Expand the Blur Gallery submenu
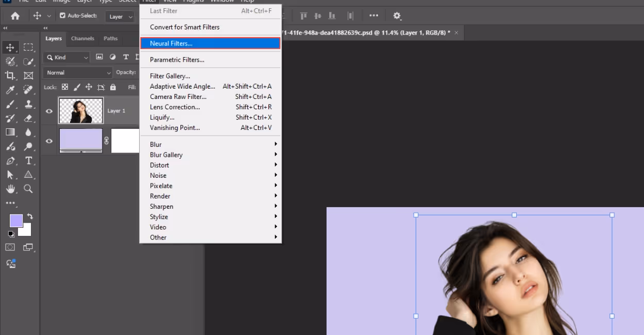The image size is (644, 335). pyautogui.click(x=211, y=155)
